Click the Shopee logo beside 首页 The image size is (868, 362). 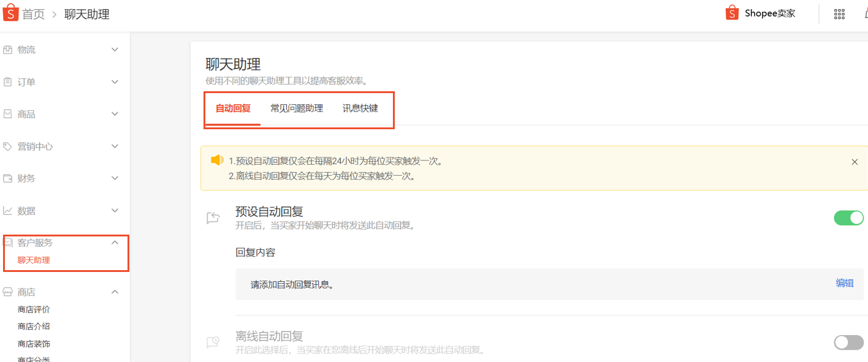point(10,13)
